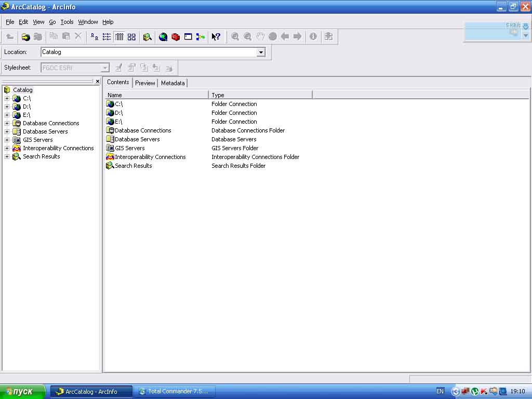
Task: Expand GIS Servers tree node
Action: [7, 140]
